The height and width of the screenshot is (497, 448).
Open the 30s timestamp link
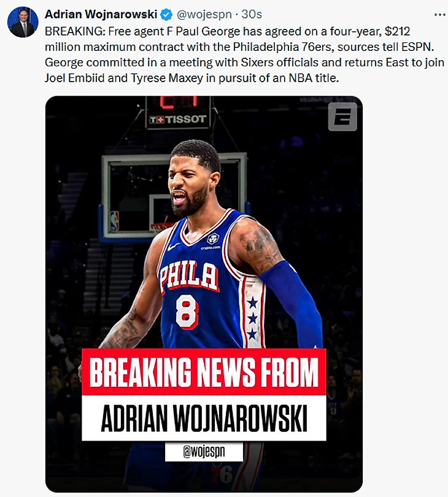click(252, 14)
